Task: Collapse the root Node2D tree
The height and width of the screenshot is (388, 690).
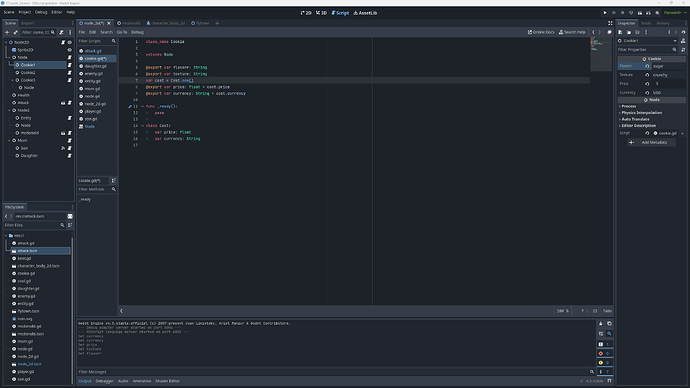Action: 6,42
